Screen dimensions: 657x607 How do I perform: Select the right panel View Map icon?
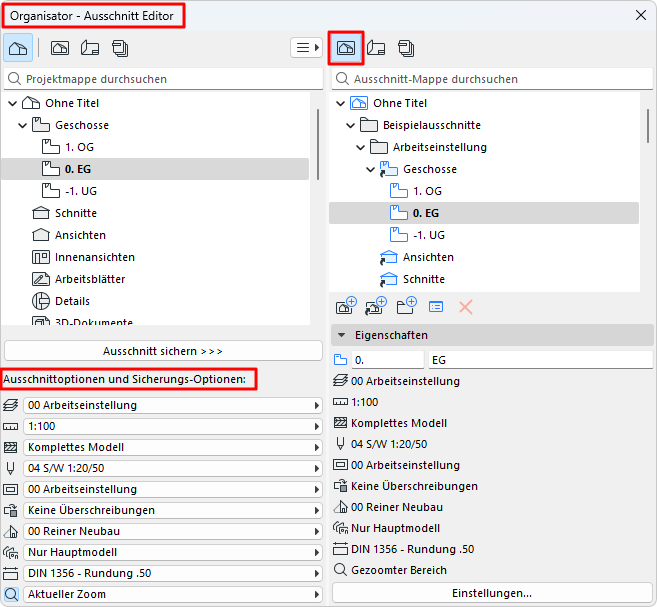[x=346, y=48]
